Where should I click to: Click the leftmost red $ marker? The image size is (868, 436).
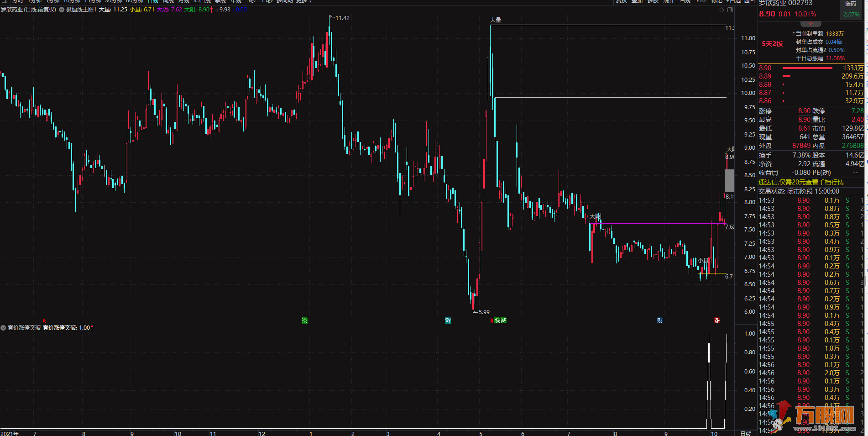pyautogui.click(x=44, y=320)
